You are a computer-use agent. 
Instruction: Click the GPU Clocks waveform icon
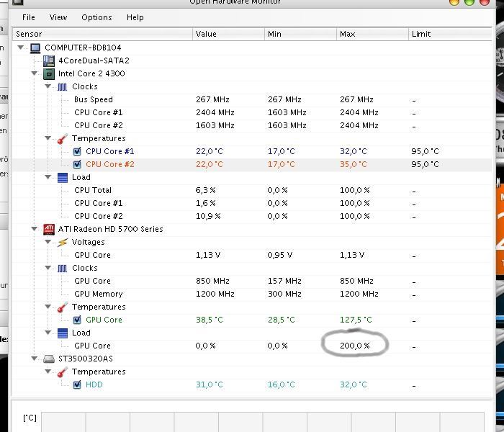63,268
